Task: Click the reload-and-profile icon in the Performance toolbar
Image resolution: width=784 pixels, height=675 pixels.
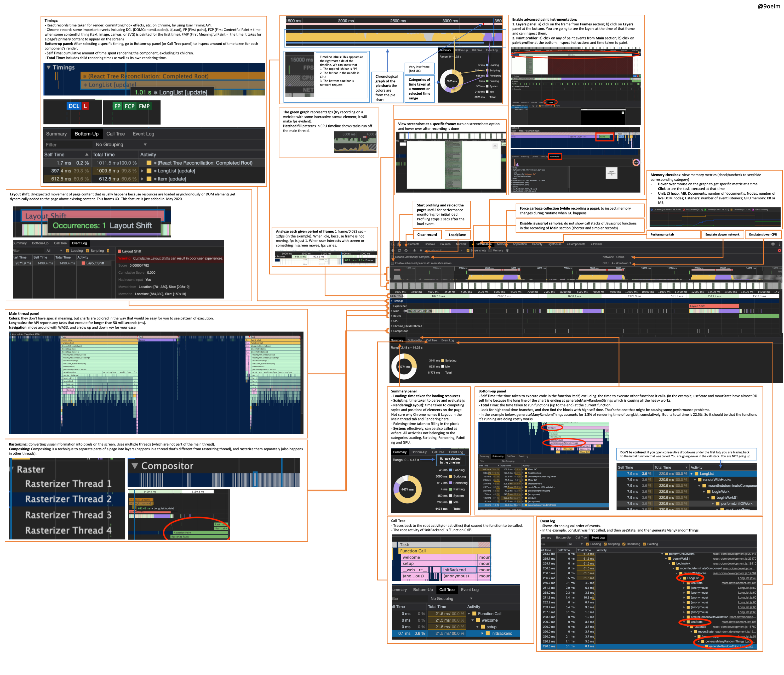Action: [x=399, y=251]
